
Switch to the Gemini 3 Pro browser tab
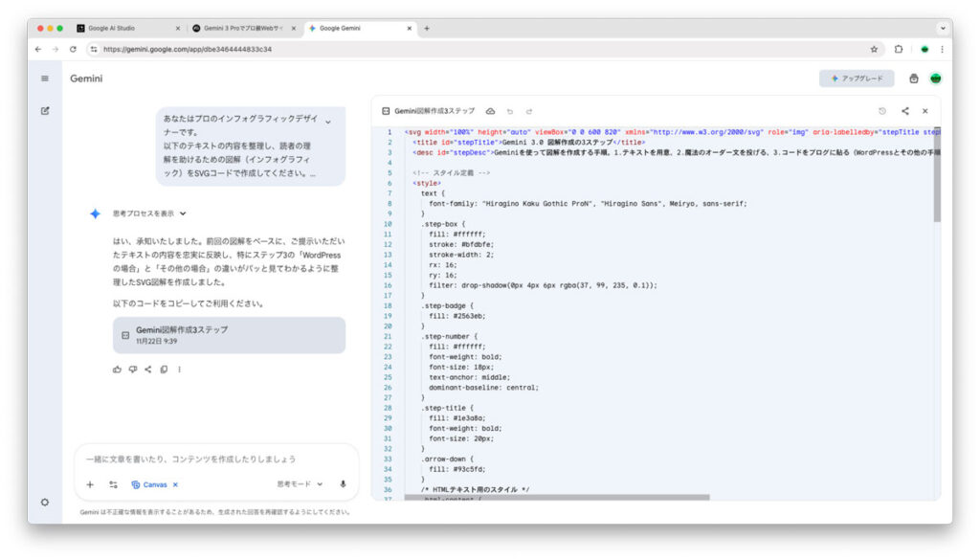tap(244, 29)
